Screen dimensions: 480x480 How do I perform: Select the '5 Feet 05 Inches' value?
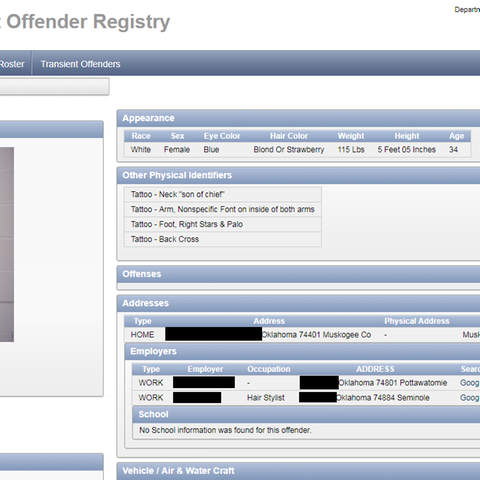(x=407, y=150)
